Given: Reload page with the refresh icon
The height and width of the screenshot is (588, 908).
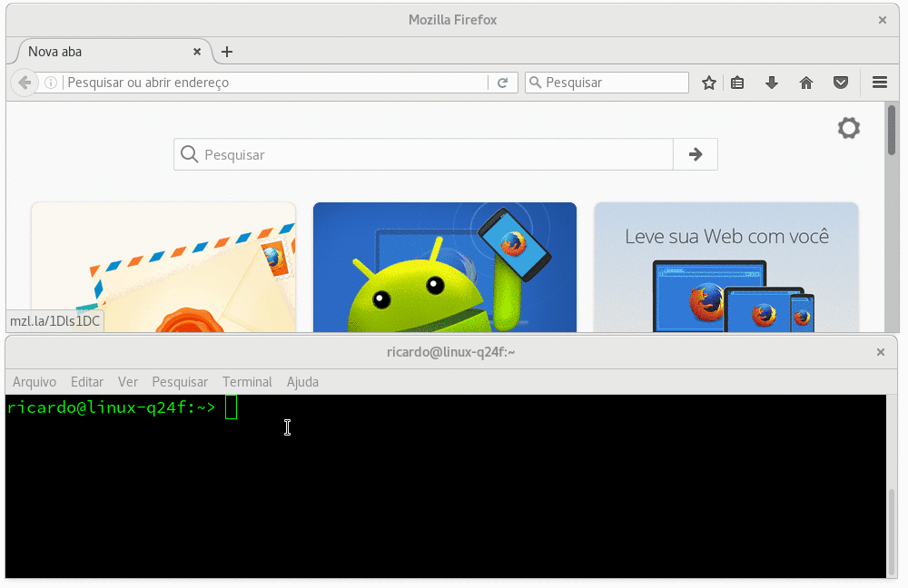Looking at the screenshot, I should tap(503, 83).
